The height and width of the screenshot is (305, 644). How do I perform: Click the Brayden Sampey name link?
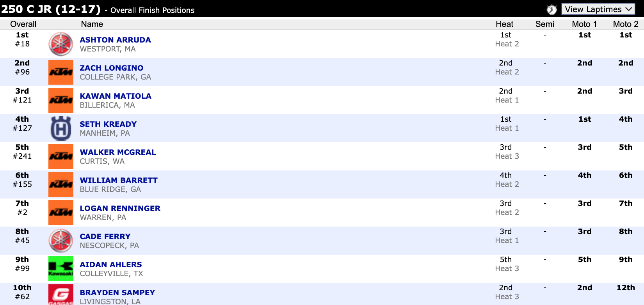coord(117,293)
